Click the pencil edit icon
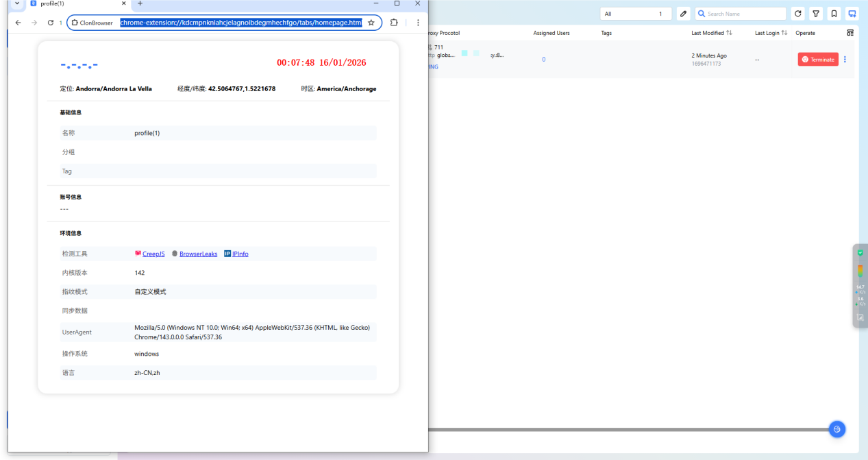Viewport: 868px width, 460px height. point(683,14)
